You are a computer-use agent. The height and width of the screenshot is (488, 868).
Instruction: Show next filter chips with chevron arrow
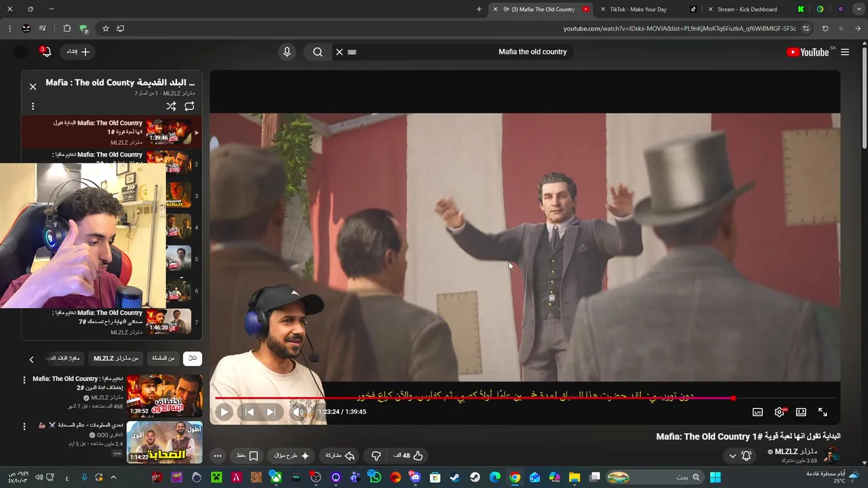(31, 359)
